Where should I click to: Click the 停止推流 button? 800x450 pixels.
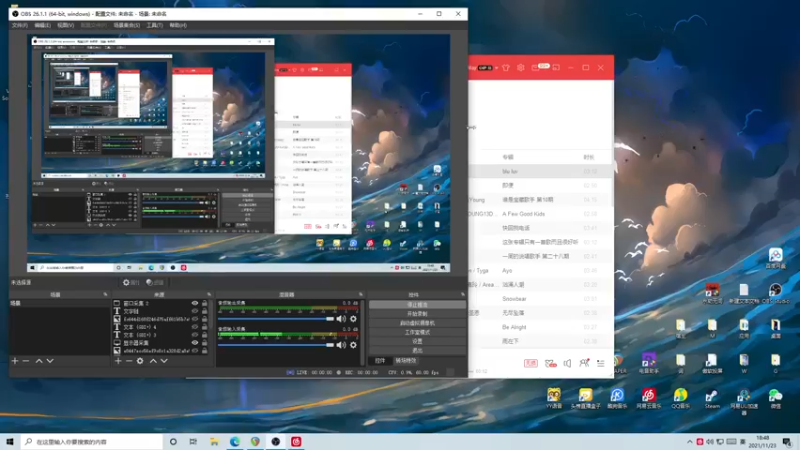pyautogui.click(x=417, y=305)
